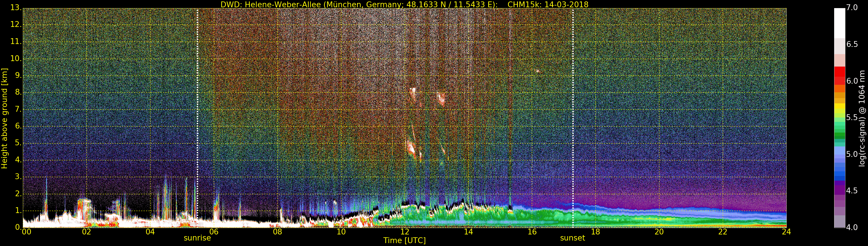The width and height of the screenshot is (868, 246).
Task: Click the 5.0 colorbar tick value
Action: [x=852, y=154]
